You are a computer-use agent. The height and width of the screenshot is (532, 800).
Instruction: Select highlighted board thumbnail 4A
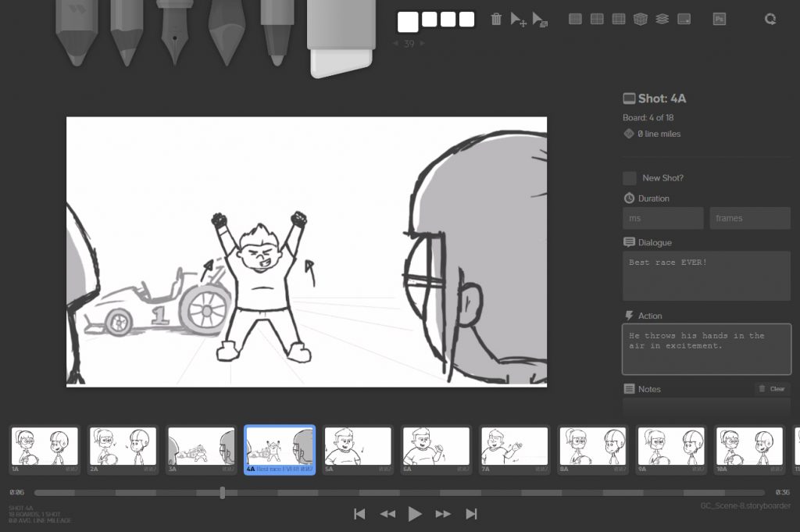[280, 450]
